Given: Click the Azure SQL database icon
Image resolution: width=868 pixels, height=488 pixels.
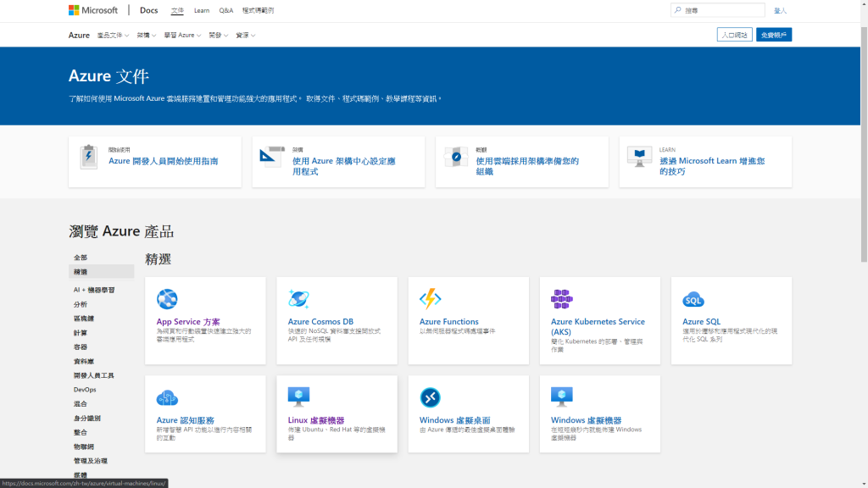Looking at the screenshot, I should coord(693,299).
